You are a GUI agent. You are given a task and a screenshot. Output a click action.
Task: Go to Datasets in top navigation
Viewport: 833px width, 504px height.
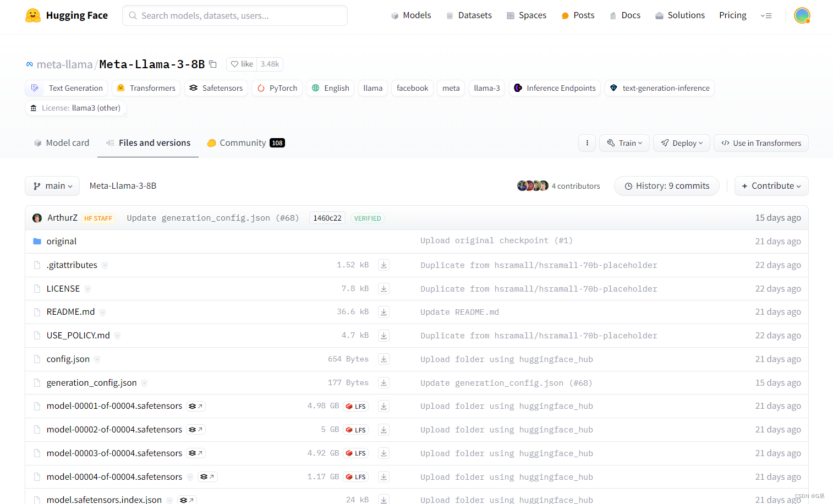click(469, 15)
